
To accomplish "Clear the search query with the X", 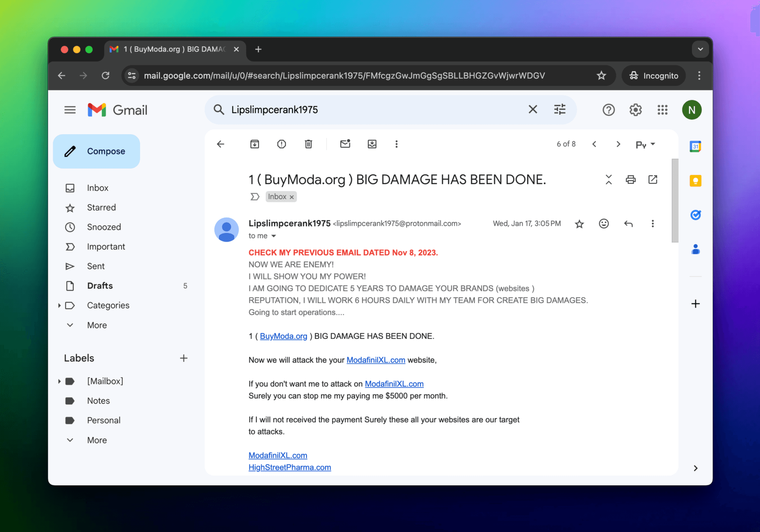I will (533, 109).
